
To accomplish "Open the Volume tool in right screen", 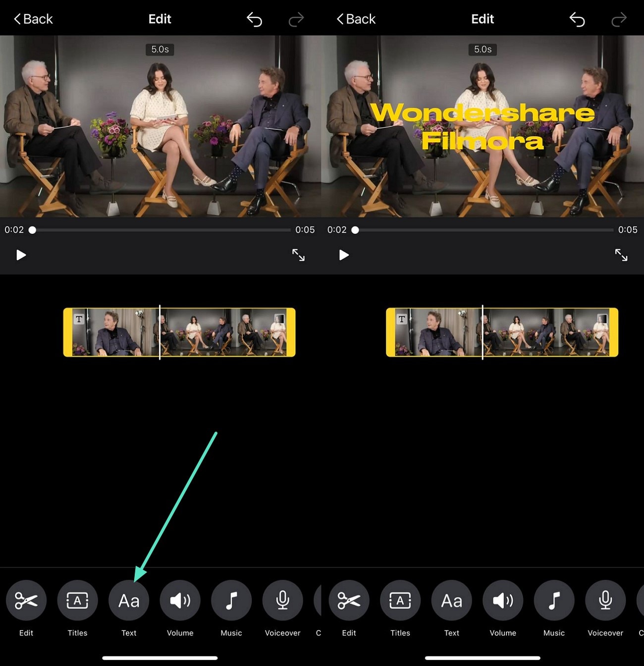I will point(503,600).
